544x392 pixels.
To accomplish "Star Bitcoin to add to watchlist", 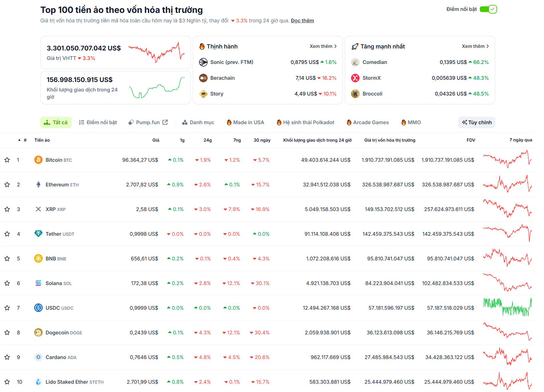I will (7, 160).
